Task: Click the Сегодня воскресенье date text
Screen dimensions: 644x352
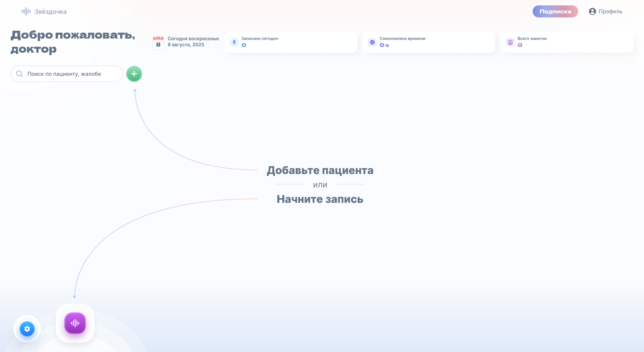Action: click(193, 39)
